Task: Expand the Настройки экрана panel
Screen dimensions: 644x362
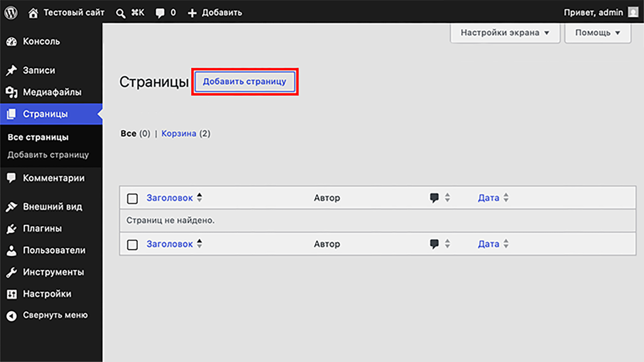Action: pyautogui.click(x=505, y=33)
